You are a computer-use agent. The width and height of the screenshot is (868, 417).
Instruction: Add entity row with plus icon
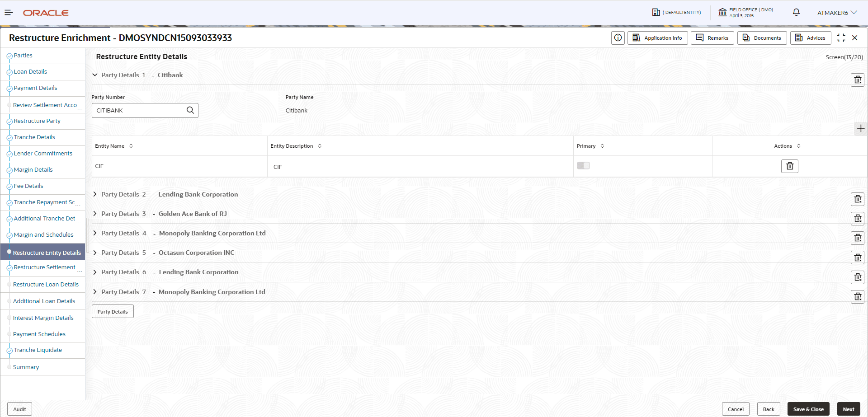[x=861, y=128]
